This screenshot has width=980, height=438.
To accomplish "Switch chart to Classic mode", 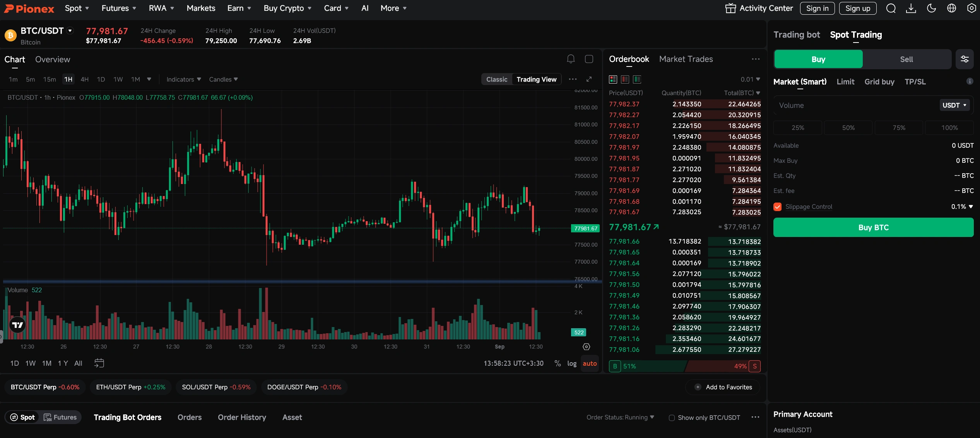I will click(497, 79).
